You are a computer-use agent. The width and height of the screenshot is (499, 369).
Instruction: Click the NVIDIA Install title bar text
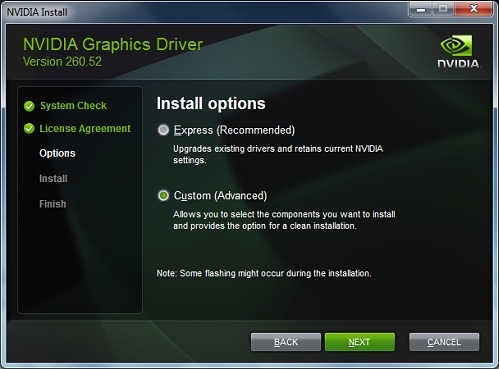click(x=37, y=12)
